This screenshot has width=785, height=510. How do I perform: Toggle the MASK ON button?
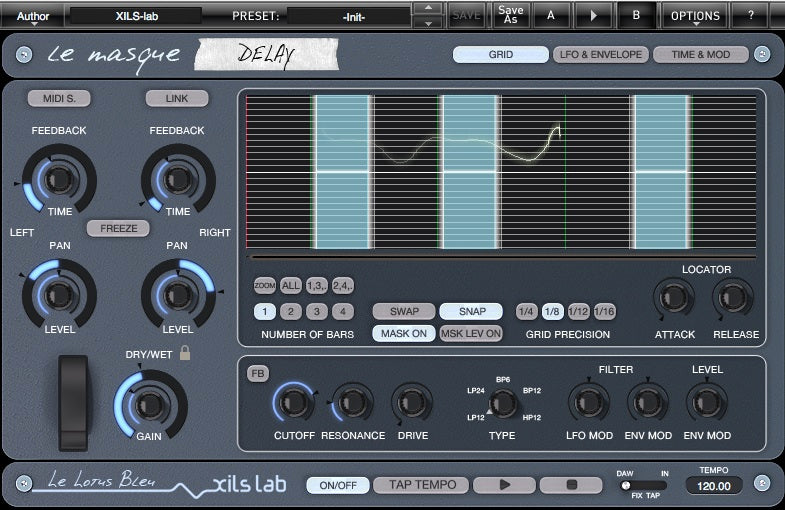[x=403, y=334]
